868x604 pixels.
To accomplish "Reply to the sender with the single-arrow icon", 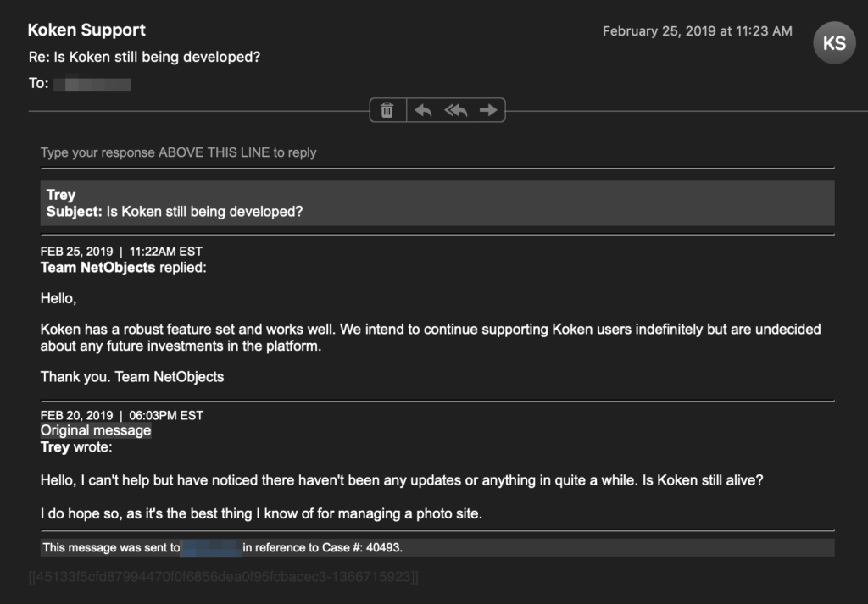I will tap(424, 110).
